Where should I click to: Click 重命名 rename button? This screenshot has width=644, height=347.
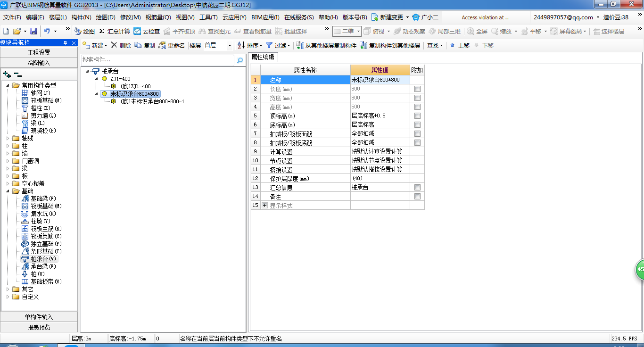[172, 45]
